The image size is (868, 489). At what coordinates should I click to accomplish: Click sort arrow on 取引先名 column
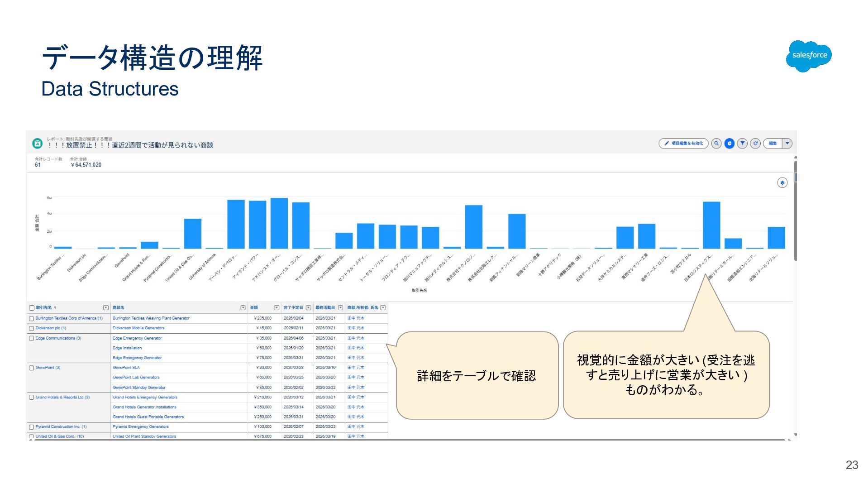pos(55,308)
